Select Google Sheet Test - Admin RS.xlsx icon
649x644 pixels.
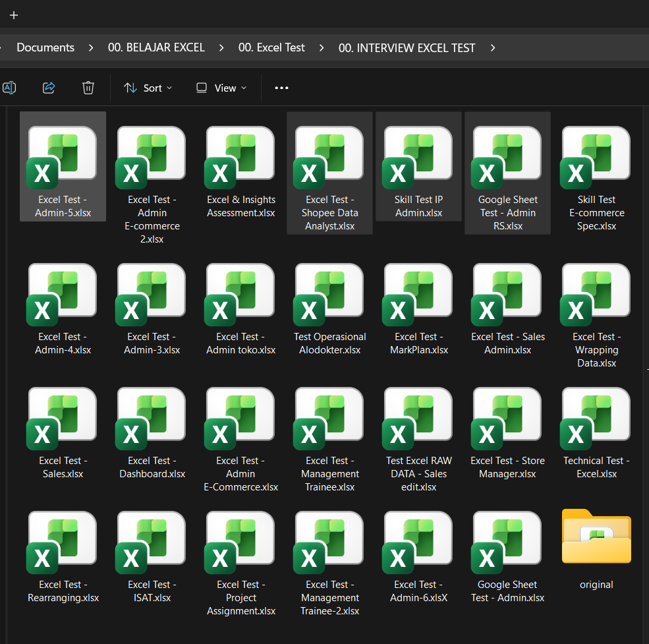pos(507,158)
